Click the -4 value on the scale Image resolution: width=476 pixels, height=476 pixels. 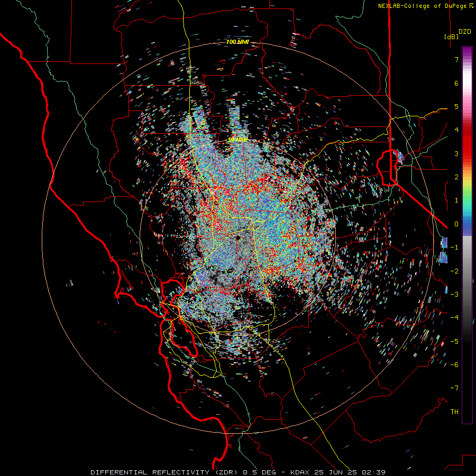[454, 318]
